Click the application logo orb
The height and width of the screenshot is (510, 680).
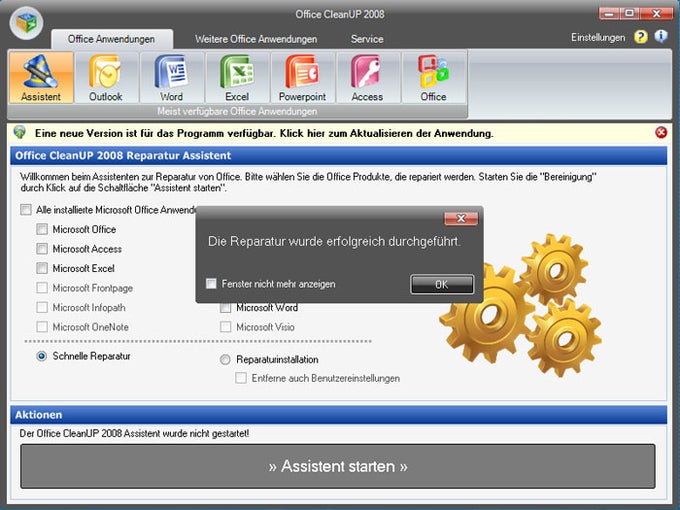(x=26, y=23)
